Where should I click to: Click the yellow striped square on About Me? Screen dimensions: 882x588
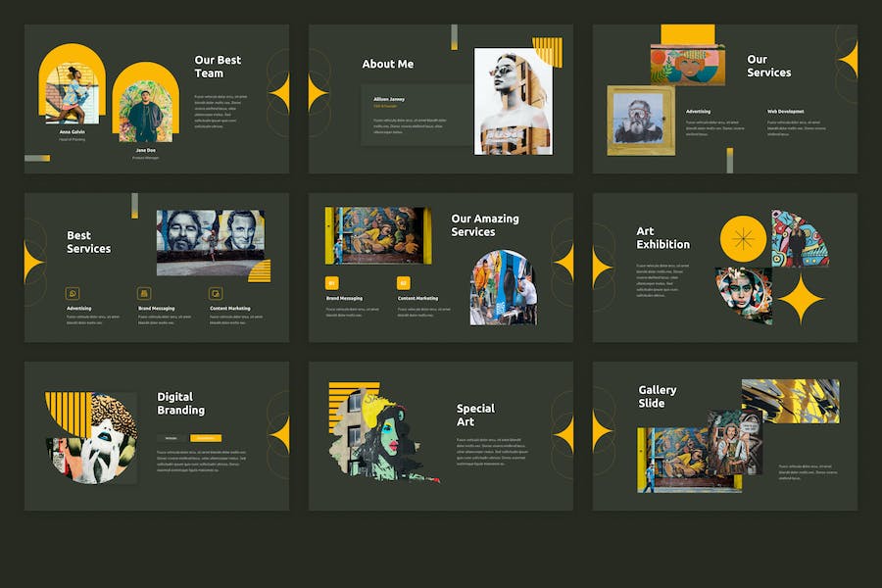[547, 52]
